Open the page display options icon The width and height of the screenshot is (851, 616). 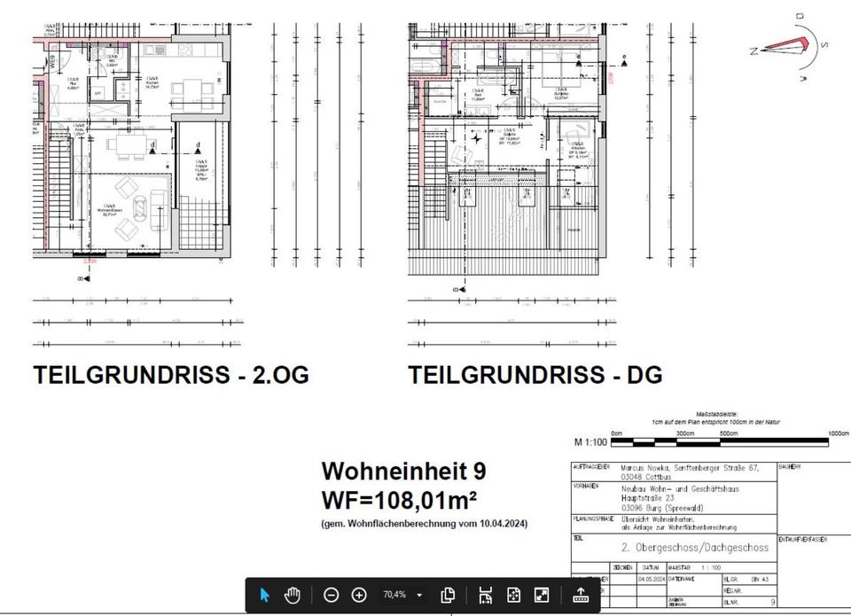click(x=449, y=595)
